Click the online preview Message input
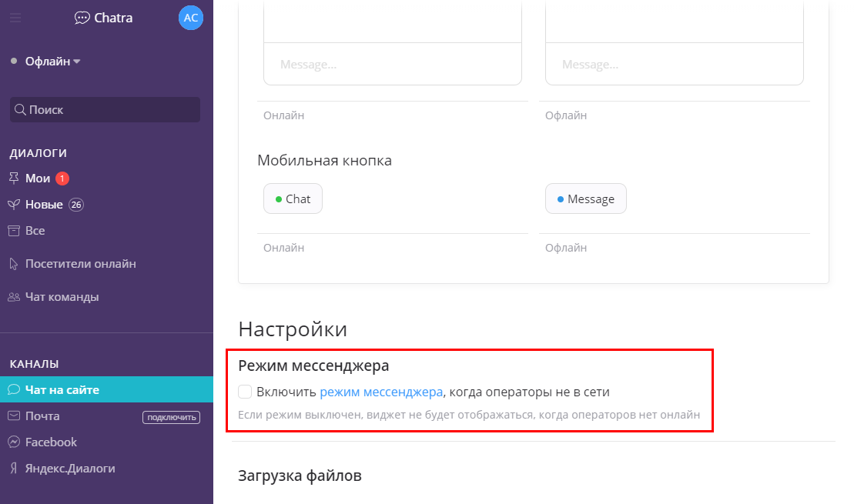Image resolution: width=854 pixels, height=504 pixels. pos(393,64)
